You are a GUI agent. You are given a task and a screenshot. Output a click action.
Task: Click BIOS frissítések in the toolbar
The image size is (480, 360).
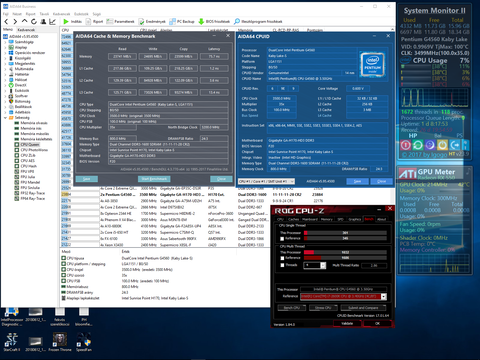(214, 22)
